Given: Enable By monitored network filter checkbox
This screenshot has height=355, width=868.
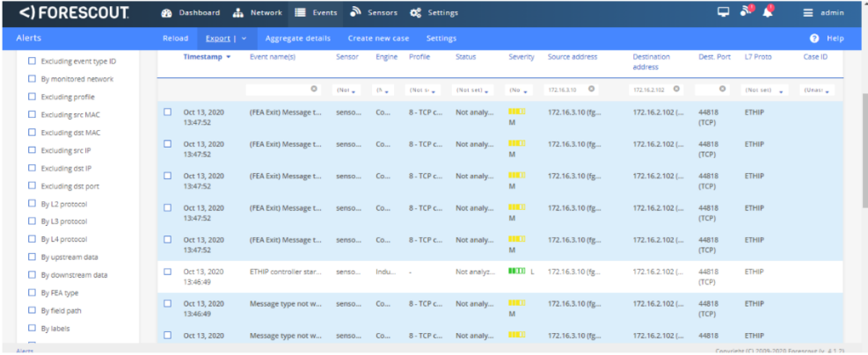Looking at the screenshot, I should (x=32, y=79).
